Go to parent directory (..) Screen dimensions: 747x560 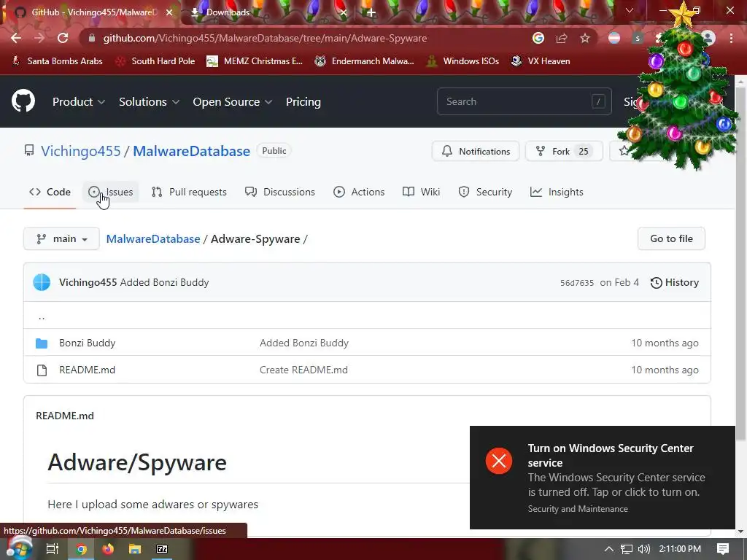click(42, 316)
